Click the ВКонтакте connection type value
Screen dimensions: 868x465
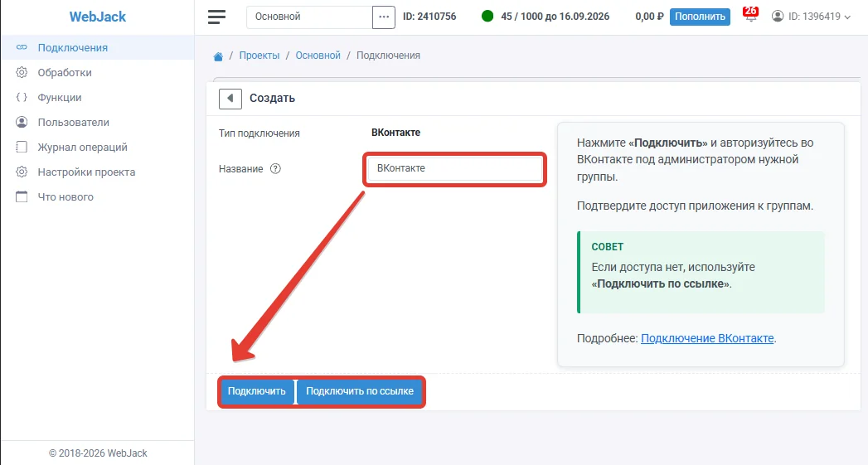pyautogui.click(x=395, y=133)
